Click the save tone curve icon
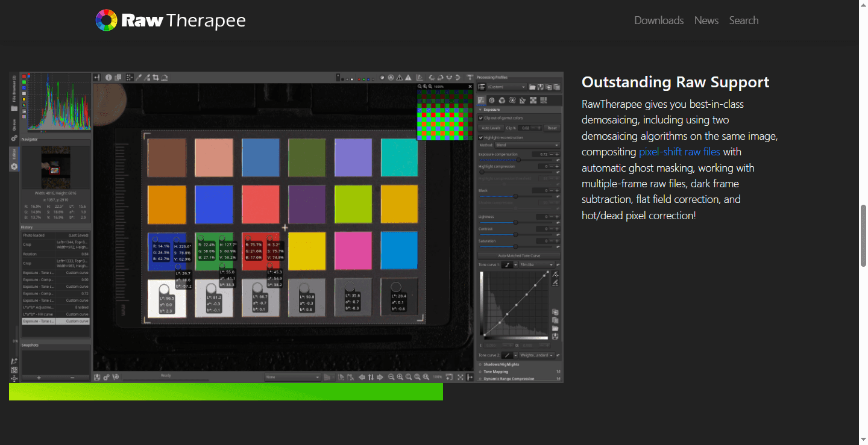This screenshot has width=868, height=445. [x=555, y=336]
